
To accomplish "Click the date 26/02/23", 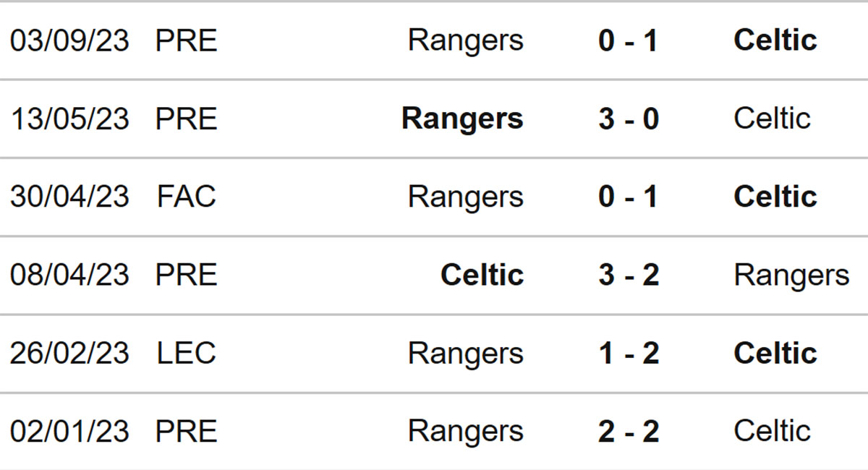I will click(x=69, y=354).
